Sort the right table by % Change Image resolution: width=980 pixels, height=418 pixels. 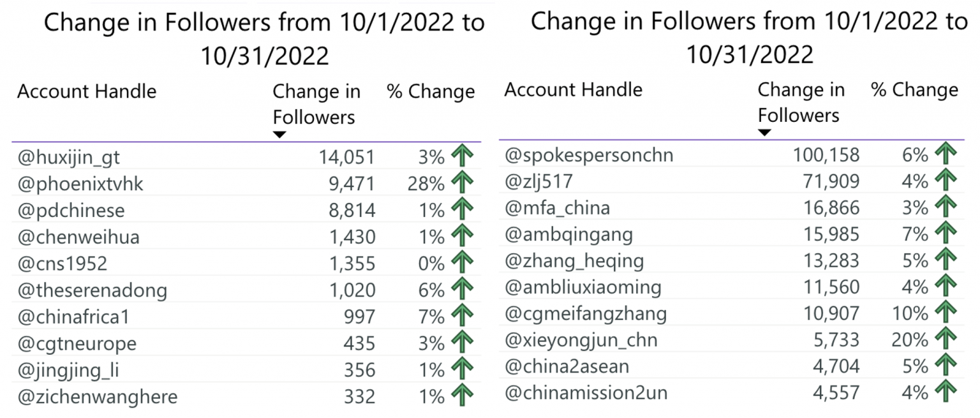(x=915, y=89)
